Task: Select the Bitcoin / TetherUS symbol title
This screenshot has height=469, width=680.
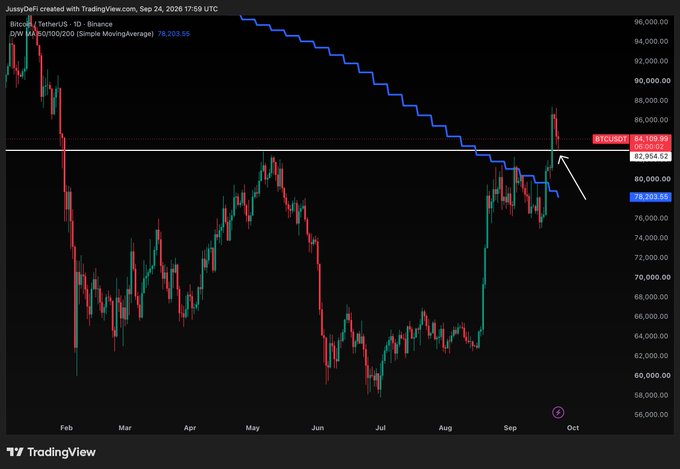Action: pyautogui.click(x=61, y=24)
